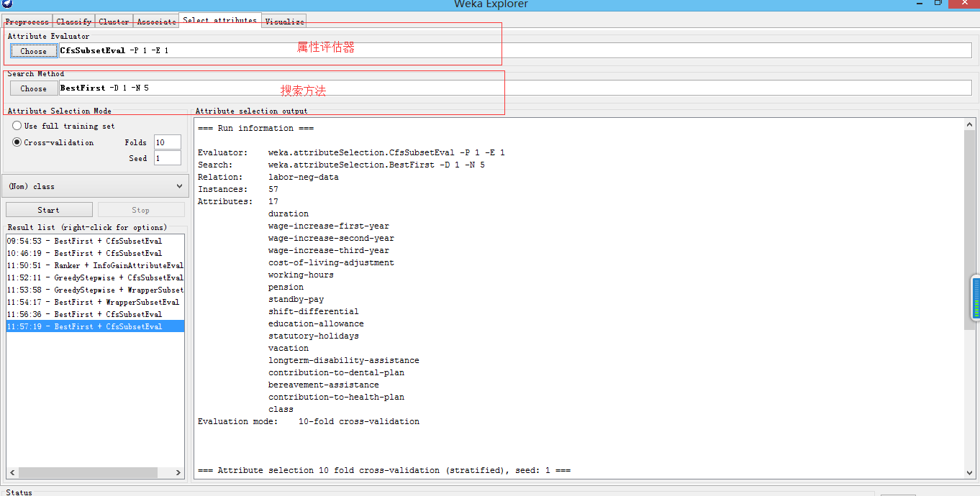Click education-allowance in output

click(x=316, y=323)
